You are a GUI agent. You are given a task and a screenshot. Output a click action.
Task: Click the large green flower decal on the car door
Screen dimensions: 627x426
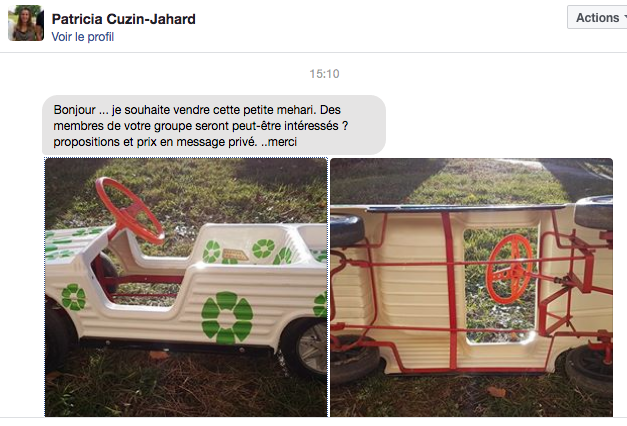tap(227, 318)
